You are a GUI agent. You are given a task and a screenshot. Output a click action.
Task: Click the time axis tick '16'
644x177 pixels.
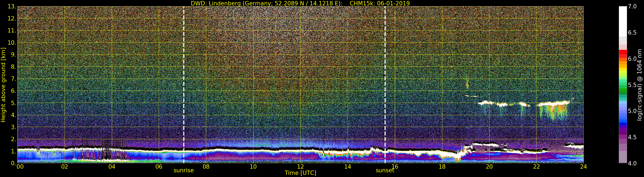click(x=395, y=166)
